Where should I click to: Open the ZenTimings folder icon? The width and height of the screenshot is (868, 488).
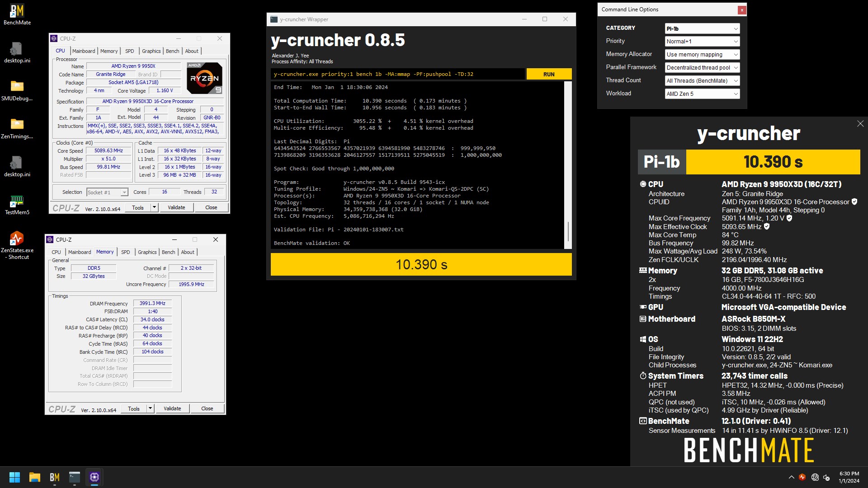(x=17, y=128)
